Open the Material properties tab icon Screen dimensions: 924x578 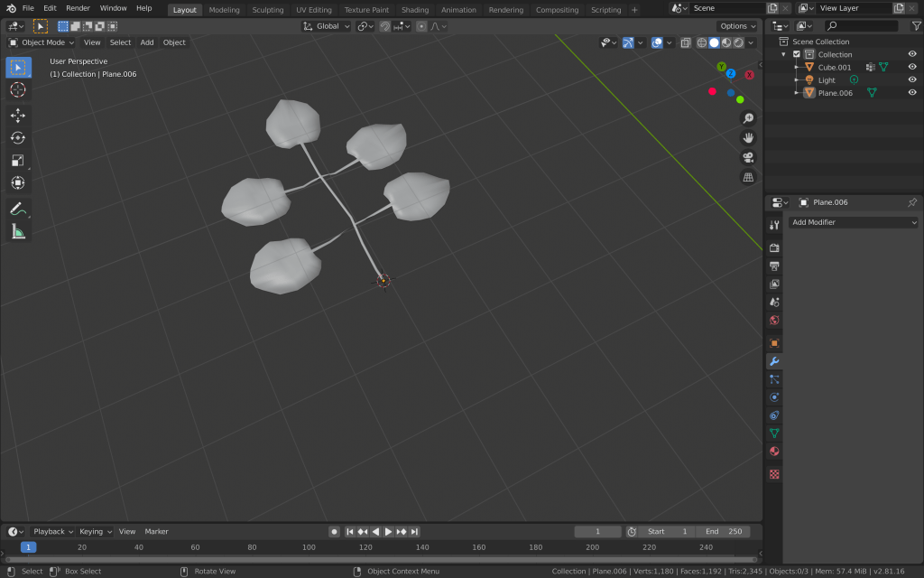click(774, 452)
